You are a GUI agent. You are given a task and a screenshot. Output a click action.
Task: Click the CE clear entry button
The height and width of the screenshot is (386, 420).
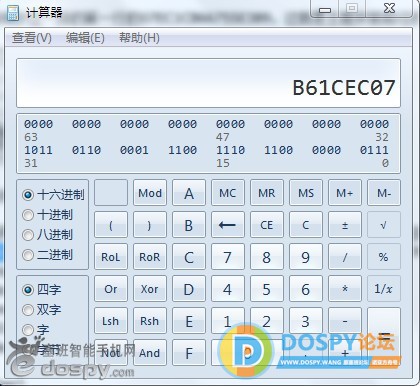tap(267, 225)
